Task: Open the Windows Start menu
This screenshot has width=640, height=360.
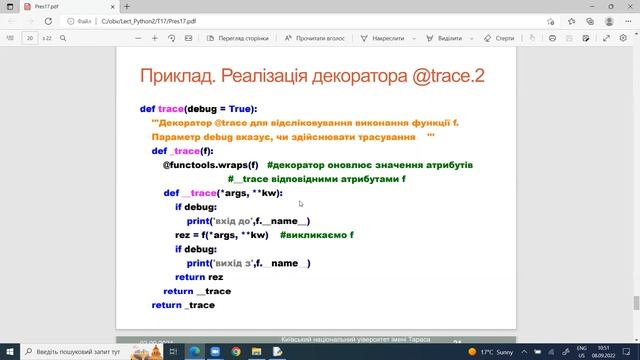Action: coord(10,351)
